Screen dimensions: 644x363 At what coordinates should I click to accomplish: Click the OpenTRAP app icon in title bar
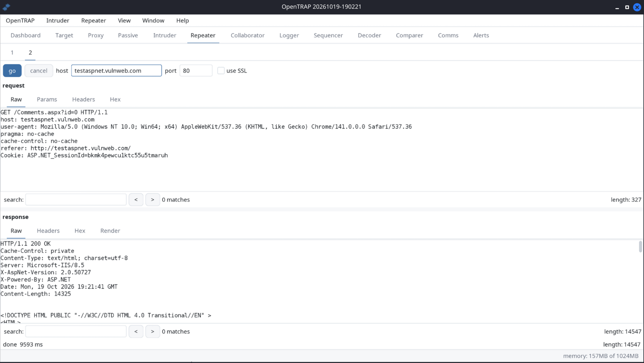pos(6,7)
